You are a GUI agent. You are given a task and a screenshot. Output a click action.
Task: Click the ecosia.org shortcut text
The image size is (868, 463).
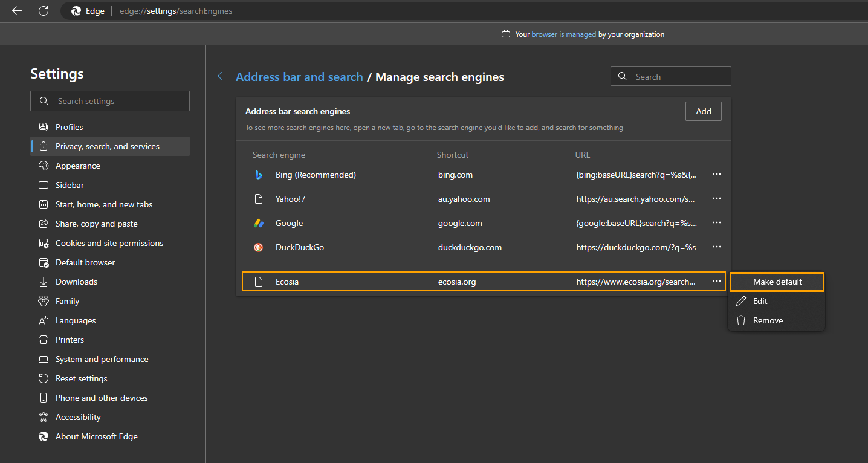point(457,282)
